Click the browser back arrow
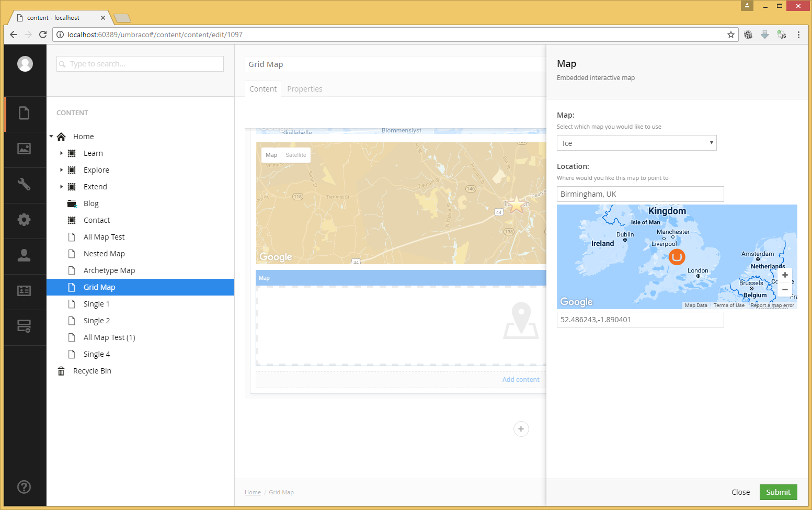This screenshot has width=812, height=510. 14,35
